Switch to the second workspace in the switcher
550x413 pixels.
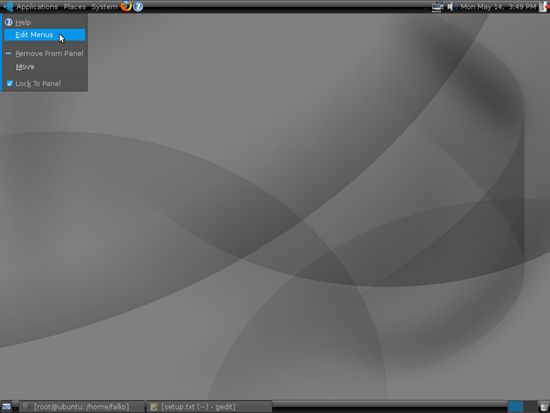pyautogui.click(x=530, y=407)
